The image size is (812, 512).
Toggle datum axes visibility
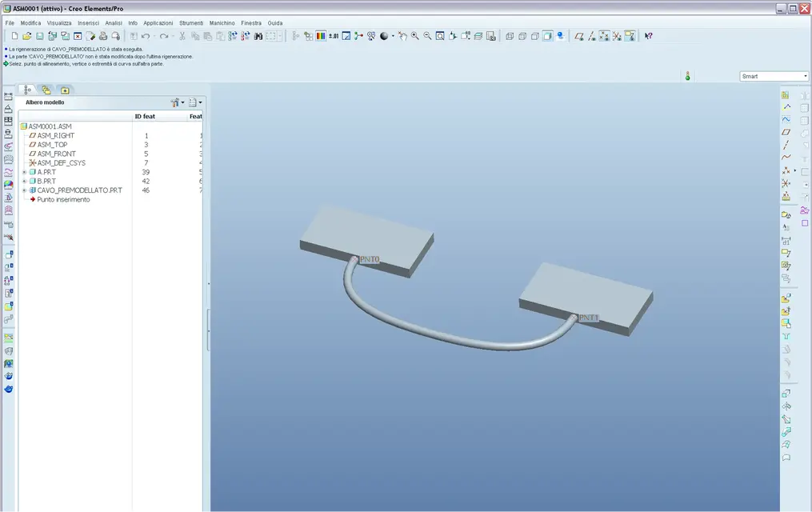pyautogui.click(x=592, y=36)
